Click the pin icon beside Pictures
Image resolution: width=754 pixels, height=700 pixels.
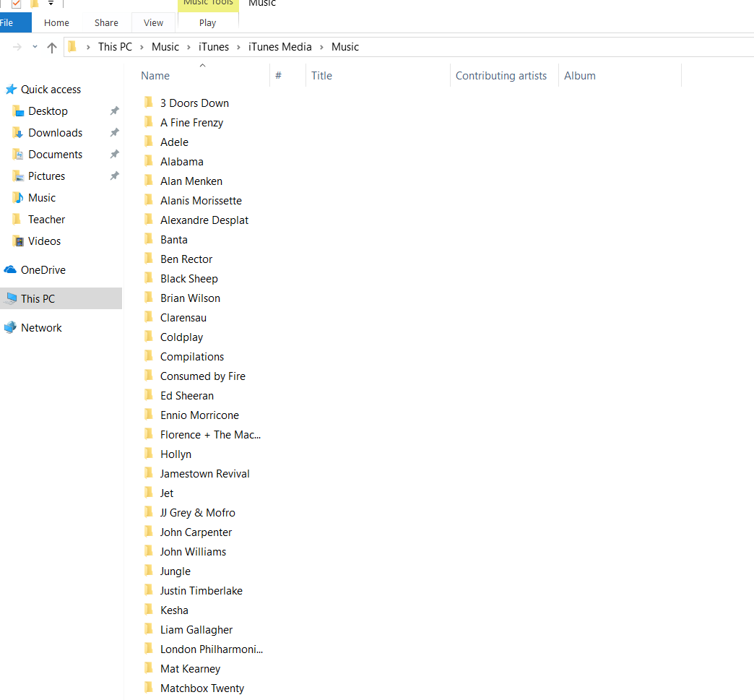tap(114, 176)
